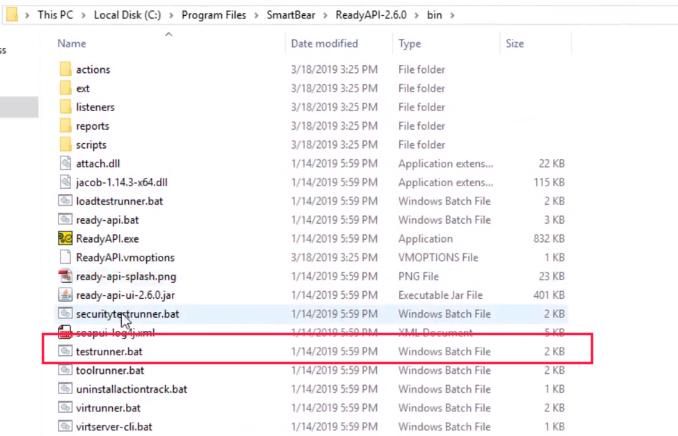
Task: Sort by Name column header
Action: pyautogui.click(x=72, y=43)
